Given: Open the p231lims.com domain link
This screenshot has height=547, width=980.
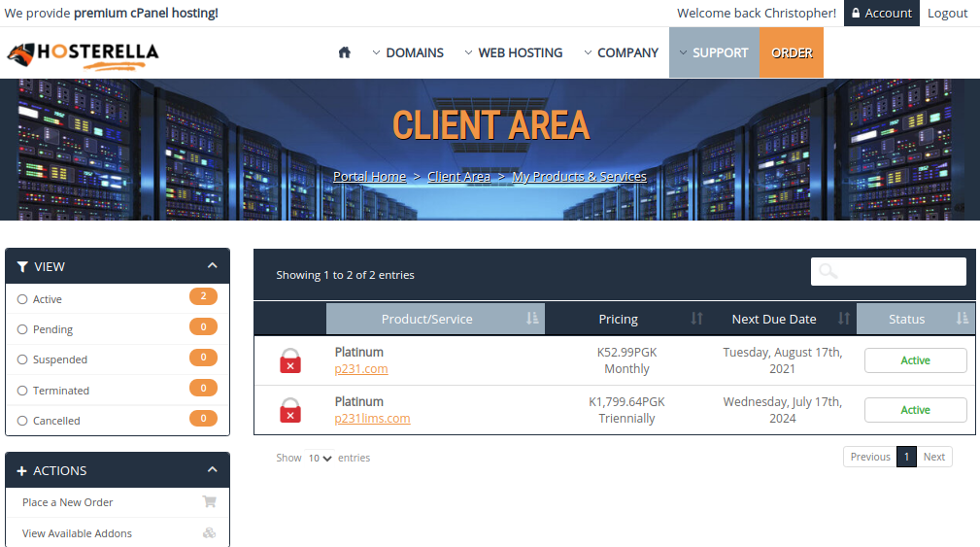Looking at the screenshot, I should coord(372,419).
